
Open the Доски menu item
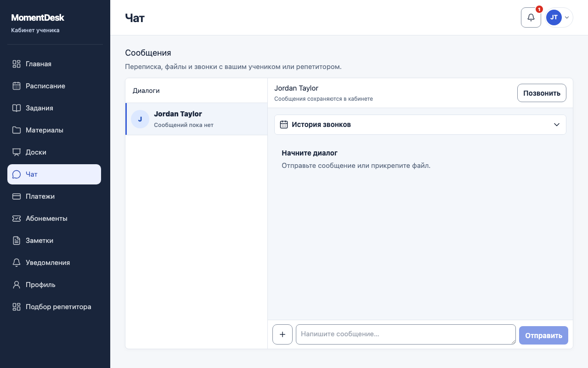click(54, 152)
